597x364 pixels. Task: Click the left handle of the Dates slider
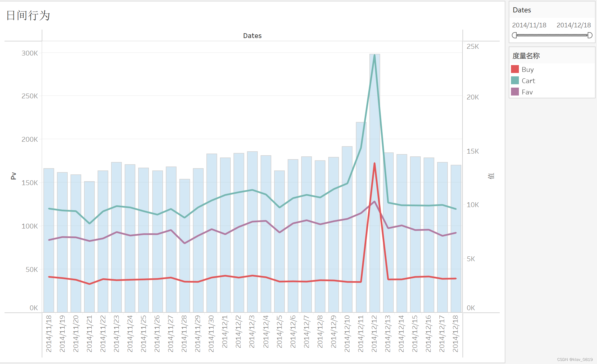click(514, 35)
